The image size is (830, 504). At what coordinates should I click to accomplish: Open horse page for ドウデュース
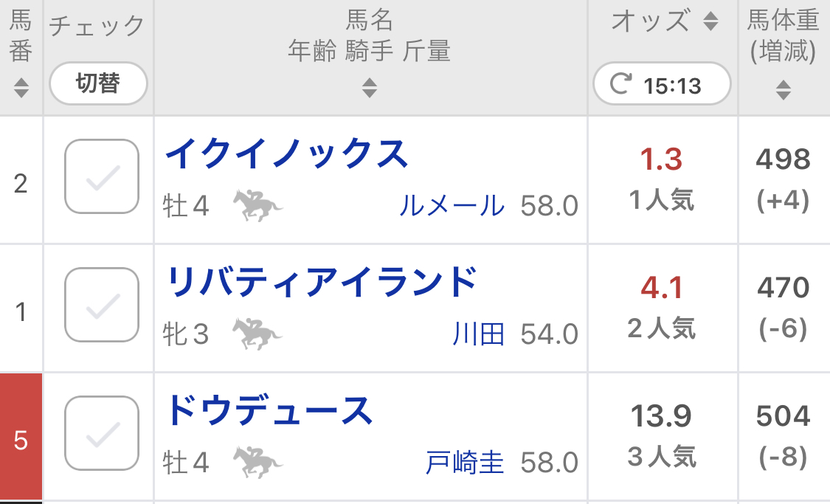coord(269,411)
